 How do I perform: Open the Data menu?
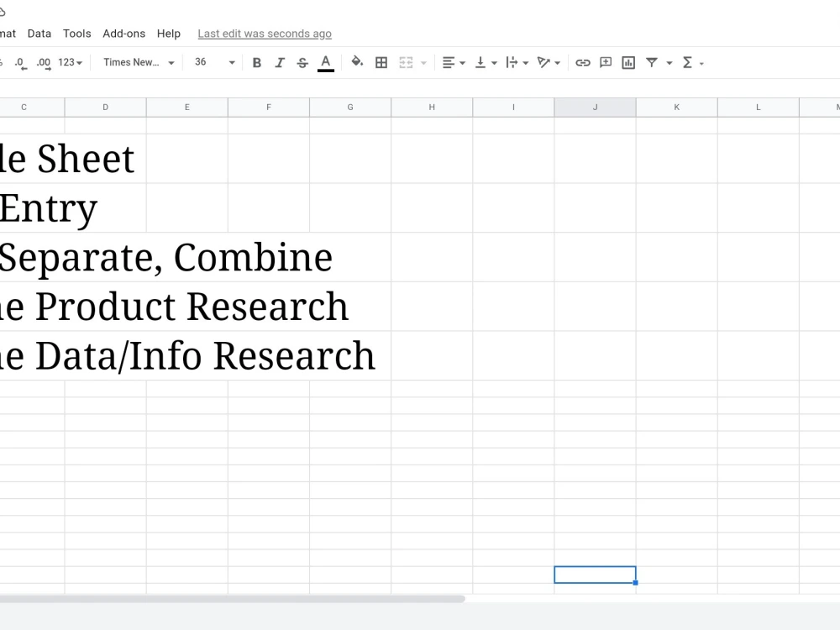[x=39, y=34]
